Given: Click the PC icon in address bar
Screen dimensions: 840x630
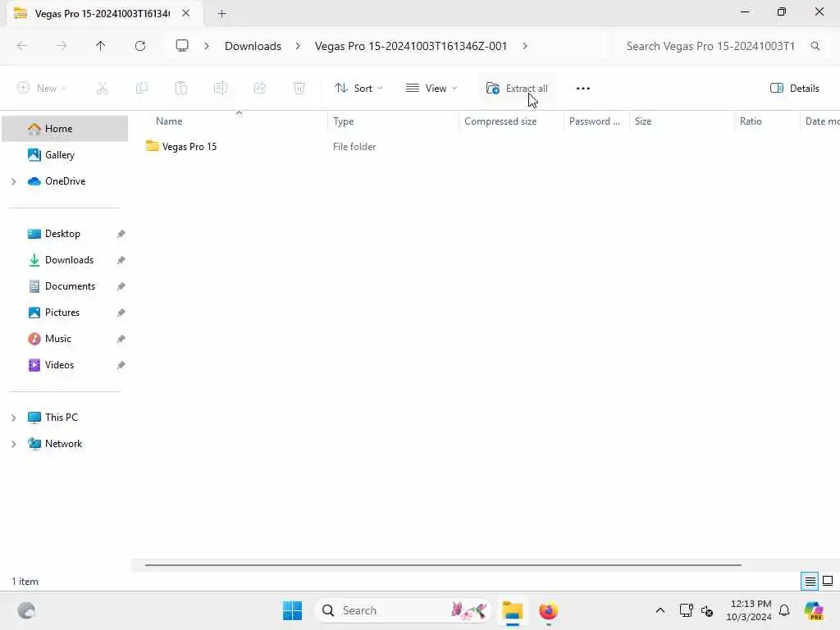Looking at the screenshot, I should coord(182,46).
